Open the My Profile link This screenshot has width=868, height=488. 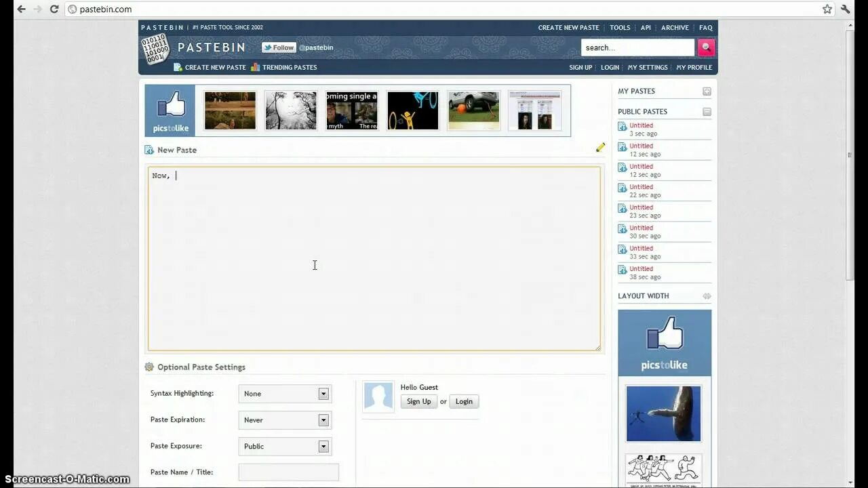click(x=694, y=68)
